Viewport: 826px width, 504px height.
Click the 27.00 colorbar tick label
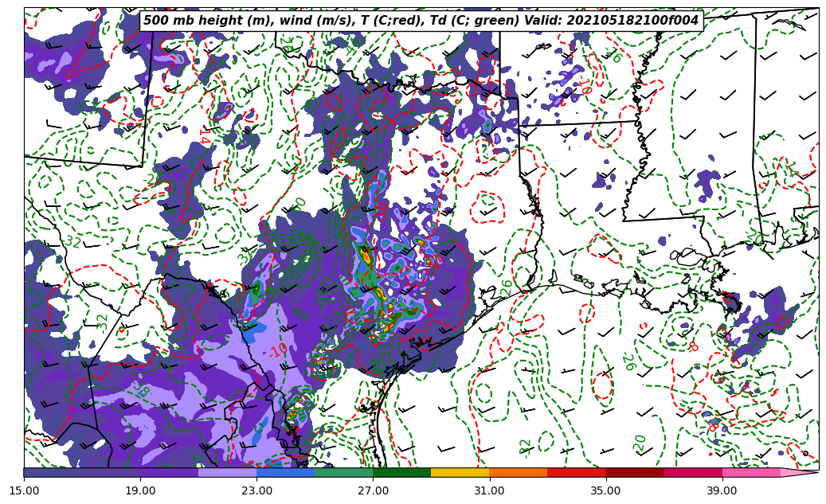point(373,490)
